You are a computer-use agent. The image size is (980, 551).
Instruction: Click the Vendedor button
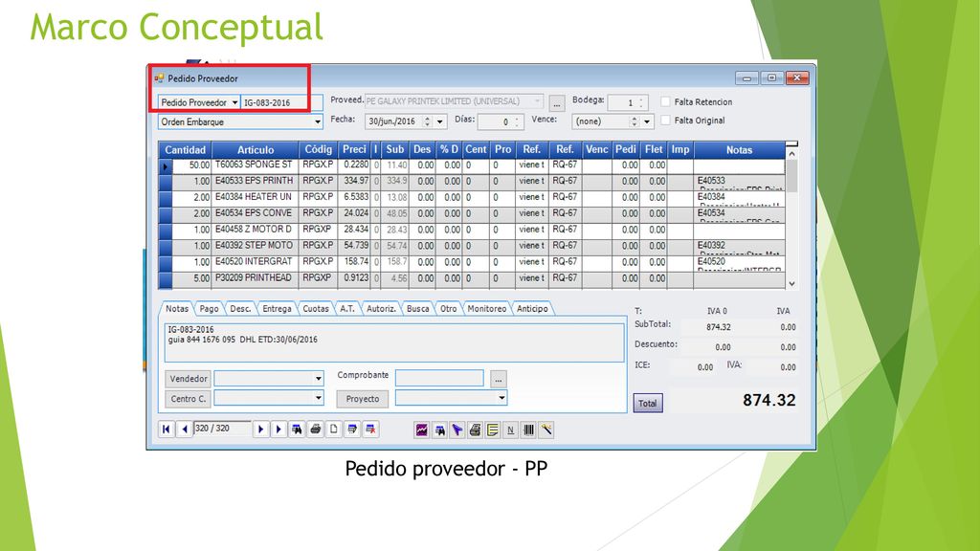click(x=189, y=379)
